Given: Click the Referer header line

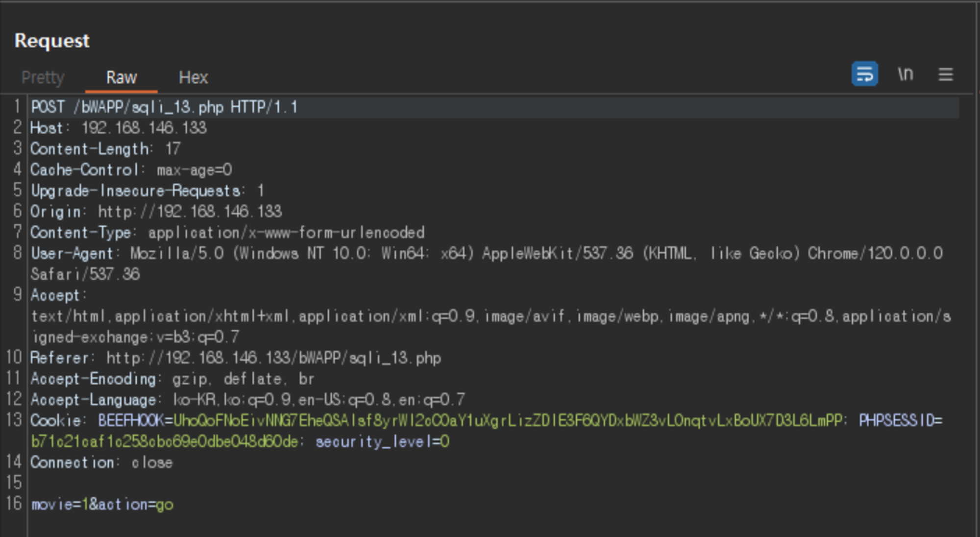Looking at the screenshot, I should click(x=236, y=358).
